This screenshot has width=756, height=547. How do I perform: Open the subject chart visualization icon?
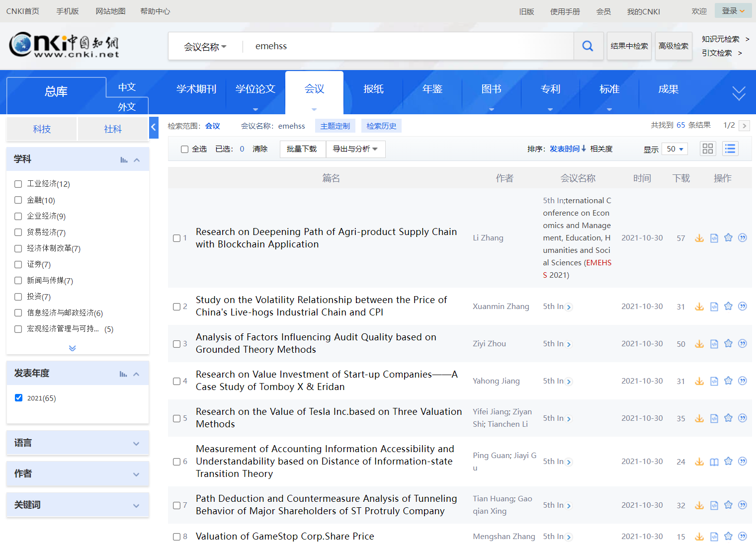(x=124, y=160)
